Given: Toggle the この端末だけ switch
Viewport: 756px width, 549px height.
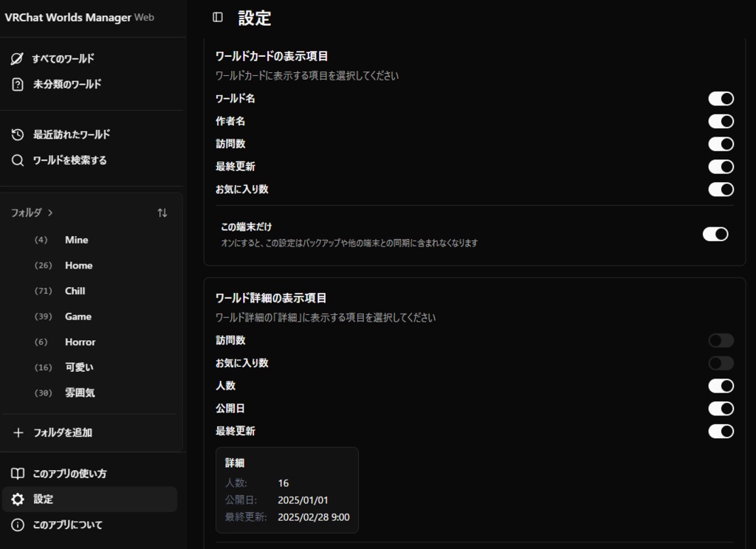Looking at the screenshot, I should tap(715, 234).
